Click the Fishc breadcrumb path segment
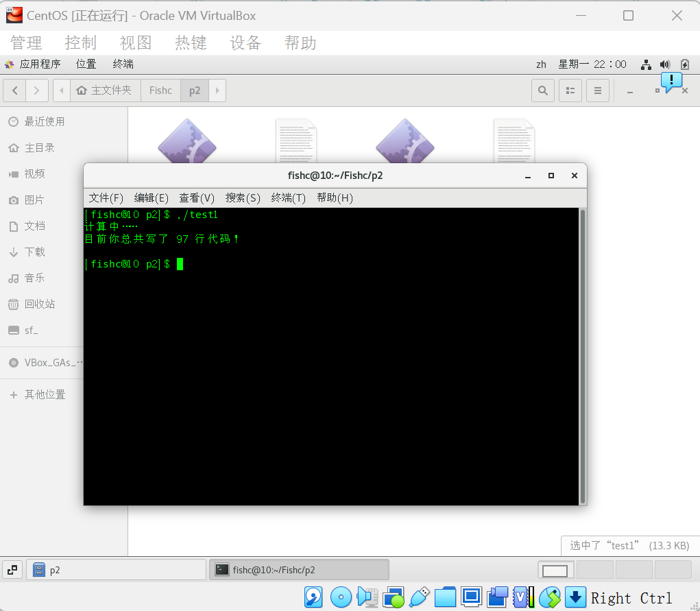 tap(160, 90)
